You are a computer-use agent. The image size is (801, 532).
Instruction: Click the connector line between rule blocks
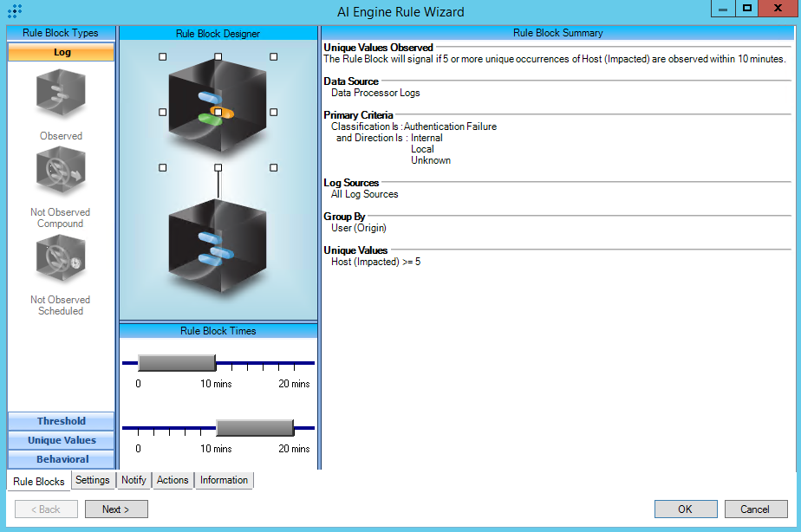(218, 183)
